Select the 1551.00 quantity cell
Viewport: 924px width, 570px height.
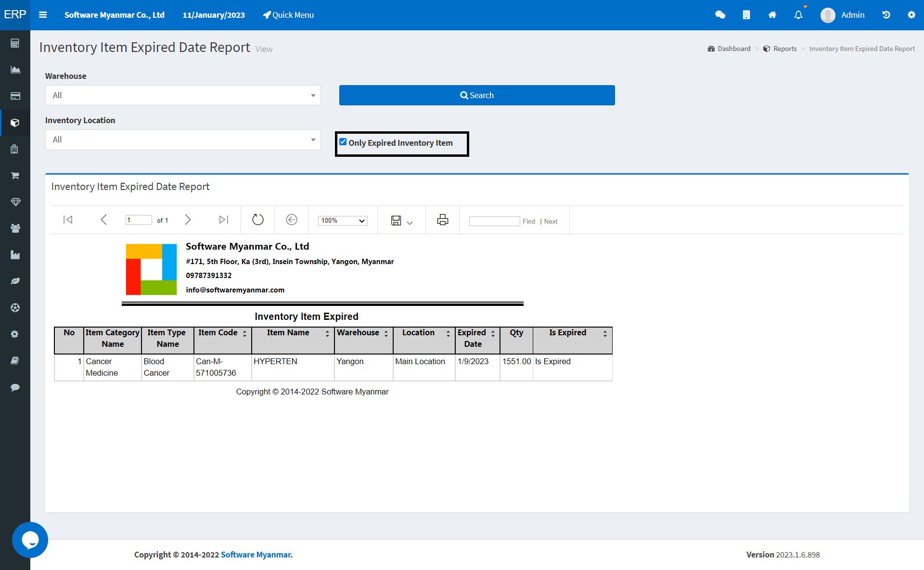point(516,367)
